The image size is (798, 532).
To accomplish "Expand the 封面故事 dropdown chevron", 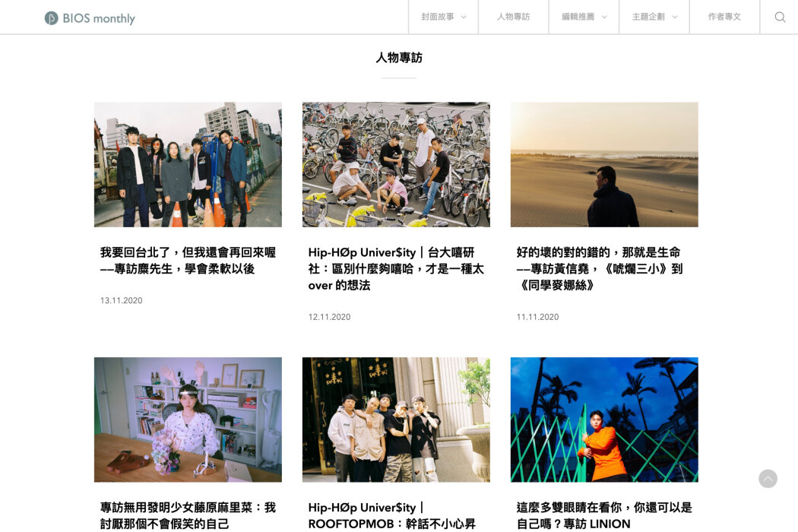I will (x=464, y=17).
